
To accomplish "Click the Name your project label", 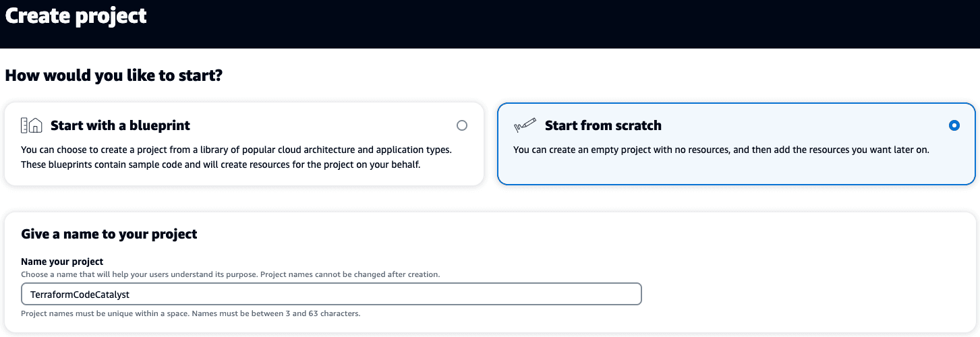I will [x=62, y=262].
